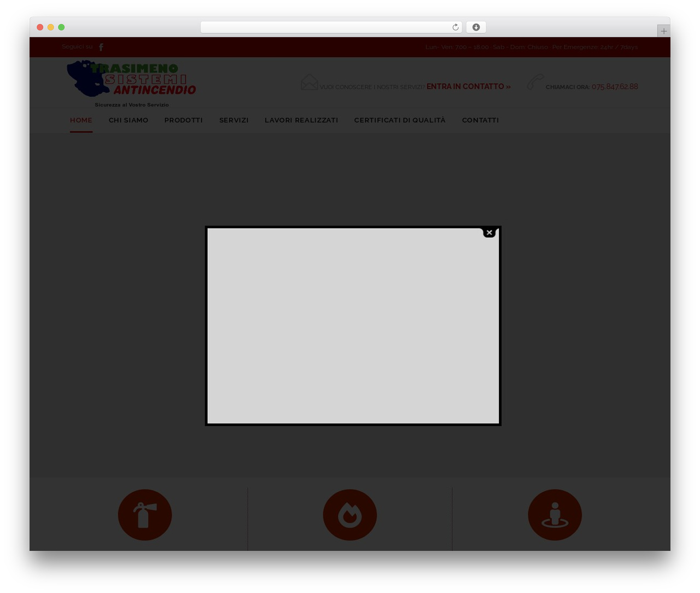Open the CONTATTI page
700x593 pixels.
[480, 120]
